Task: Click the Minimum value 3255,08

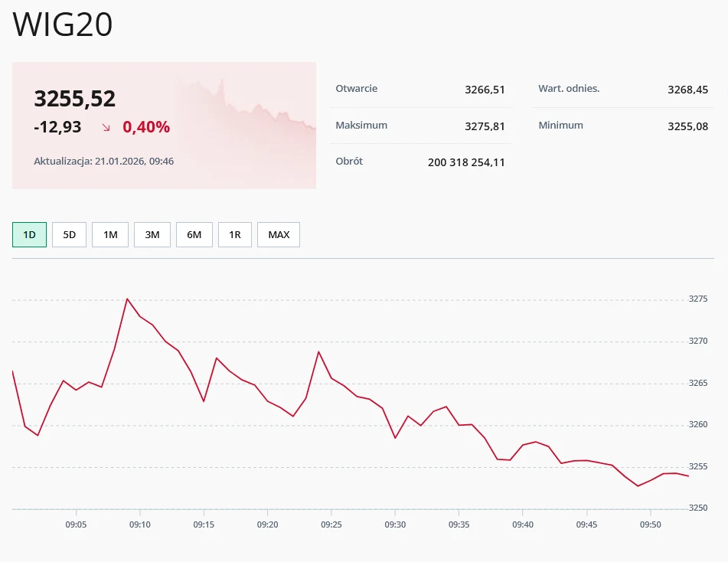Action: pyautogui.click(x=687, y=126)
